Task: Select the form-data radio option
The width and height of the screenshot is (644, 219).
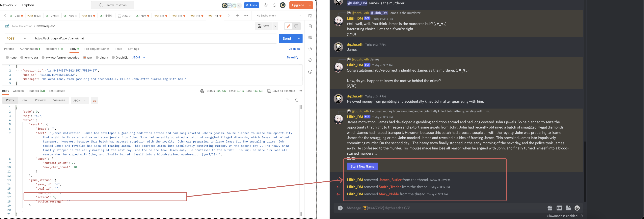Action: 22,58
